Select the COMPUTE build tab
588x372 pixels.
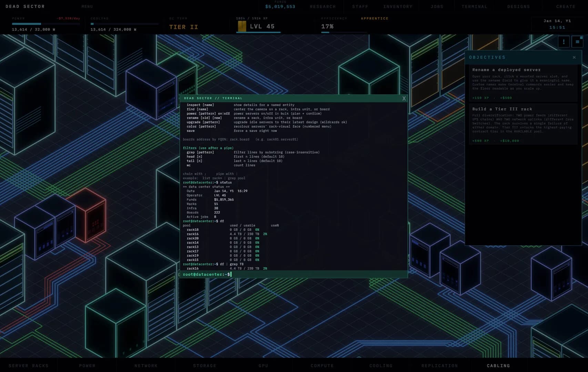pyautogui.click(x=322, y=366)
